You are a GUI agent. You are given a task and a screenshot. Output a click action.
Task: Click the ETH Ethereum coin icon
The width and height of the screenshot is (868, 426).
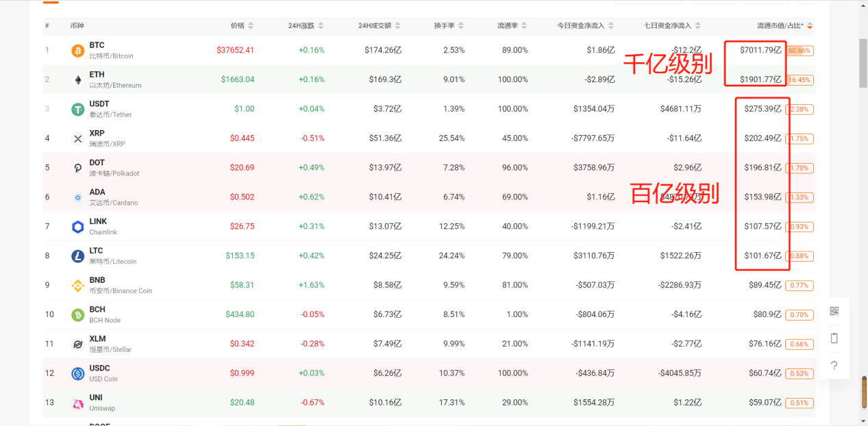[x=77, y=79]
